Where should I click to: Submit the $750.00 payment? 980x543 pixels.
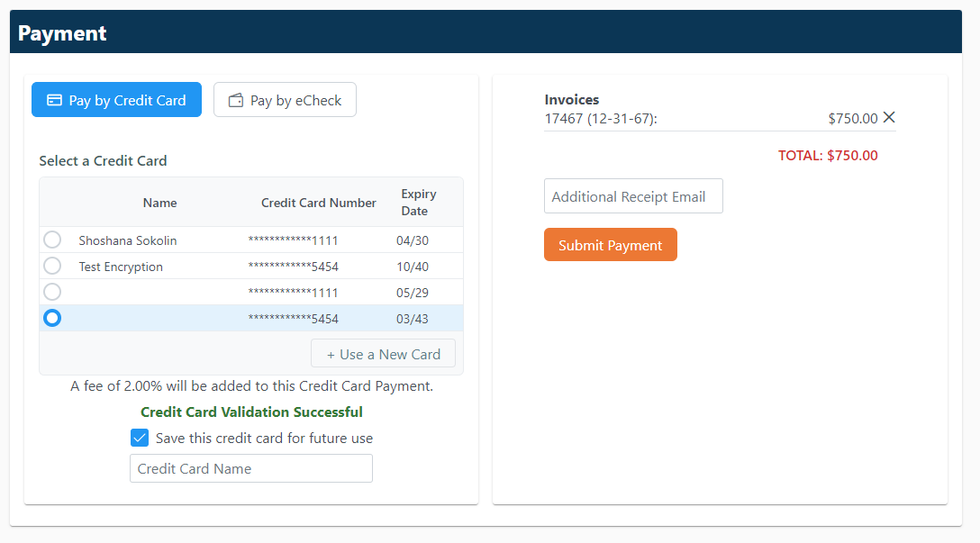point(610,244)
